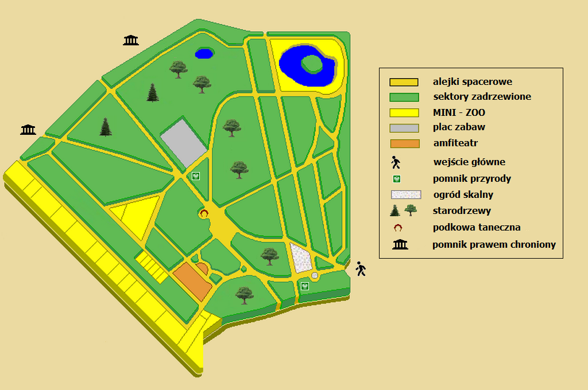Click the monument building icon in the legend
The image size is (588, 390).
point(400,245)
